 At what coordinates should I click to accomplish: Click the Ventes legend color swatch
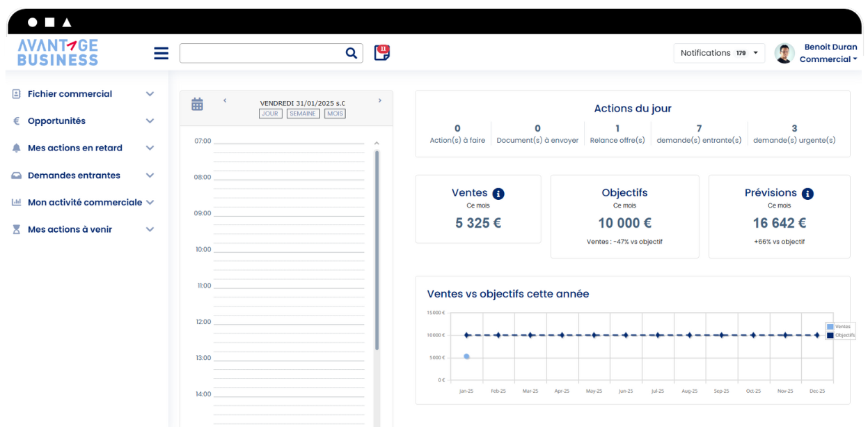tap(830, 327)
